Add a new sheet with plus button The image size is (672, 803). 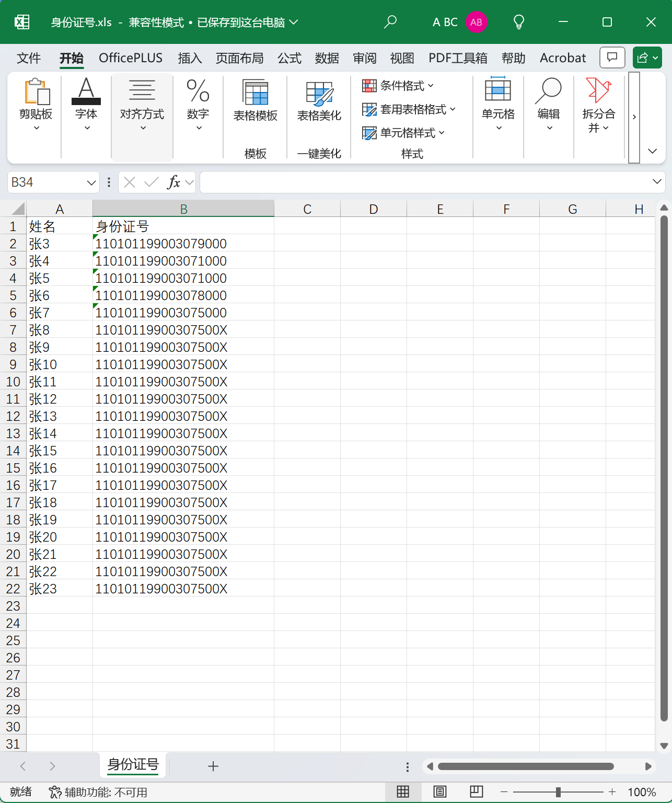coord(213,766)
